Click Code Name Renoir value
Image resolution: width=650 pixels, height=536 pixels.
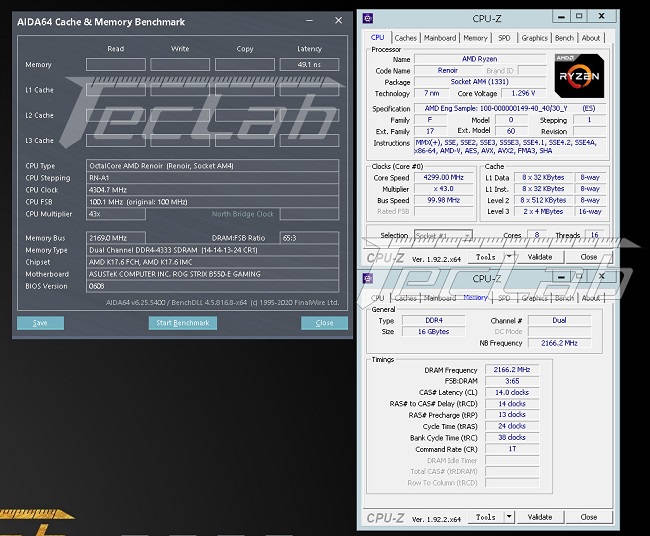click(448, 70)
